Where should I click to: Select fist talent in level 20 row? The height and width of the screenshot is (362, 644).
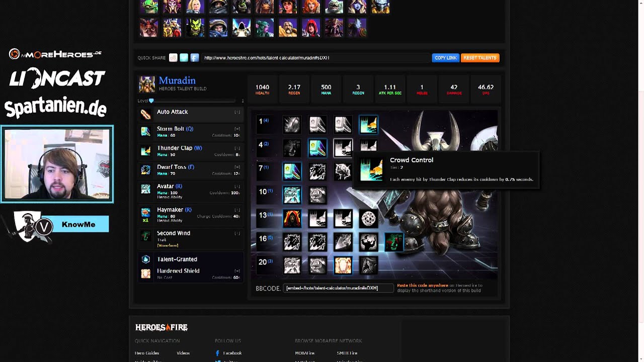tap(317, 265)
